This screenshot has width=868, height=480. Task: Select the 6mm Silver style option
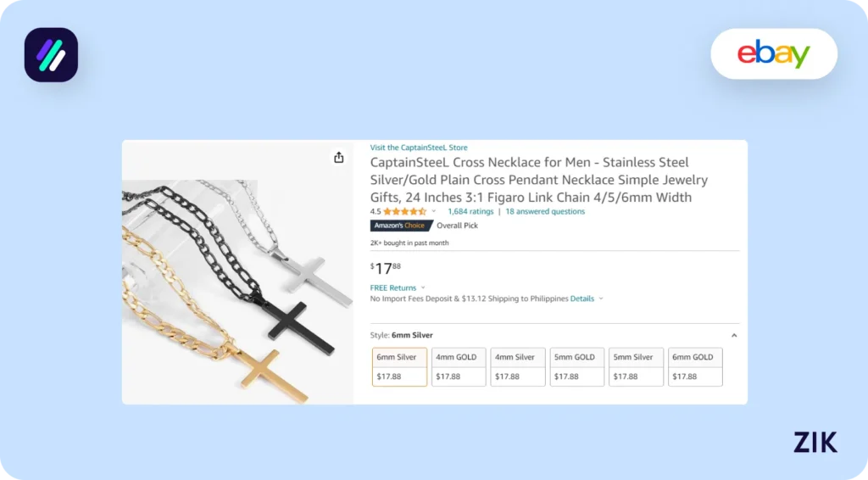(x=399, y=366)
